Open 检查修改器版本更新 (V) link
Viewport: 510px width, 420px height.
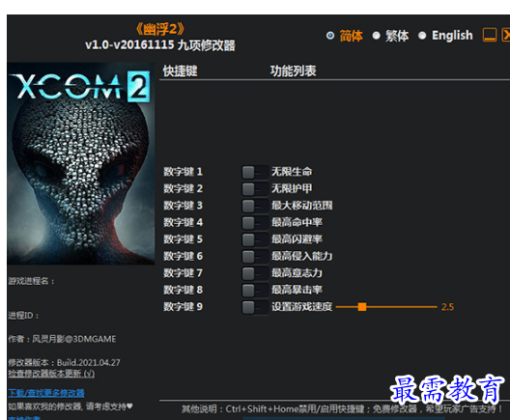click(51, 374)
